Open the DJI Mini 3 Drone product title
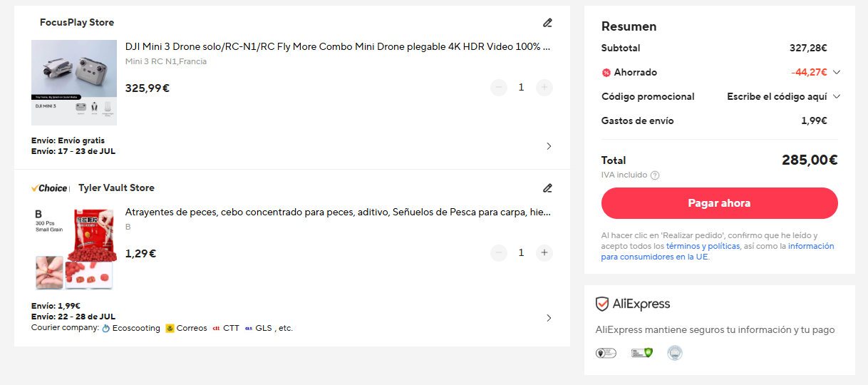Viewport: 868px width, 385px height. [338, 47]
